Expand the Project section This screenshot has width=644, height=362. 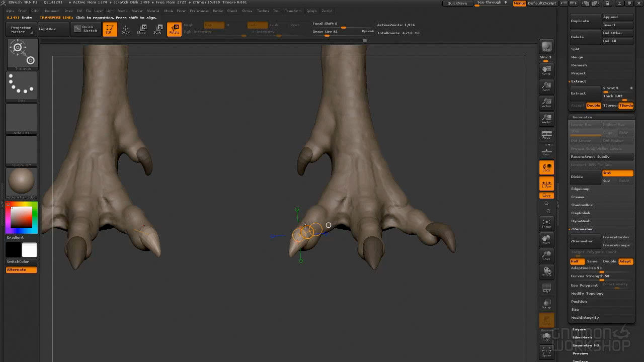578,73
